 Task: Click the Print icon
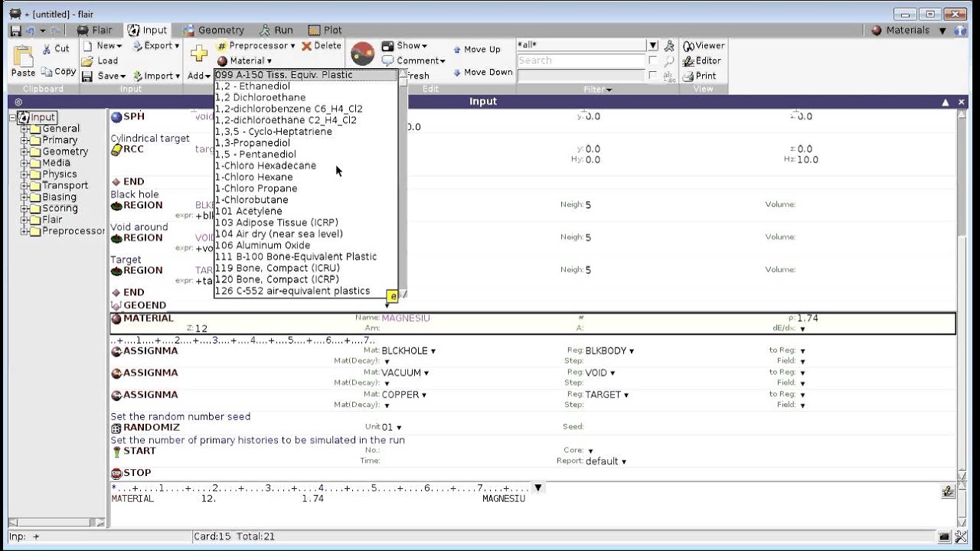688,76
